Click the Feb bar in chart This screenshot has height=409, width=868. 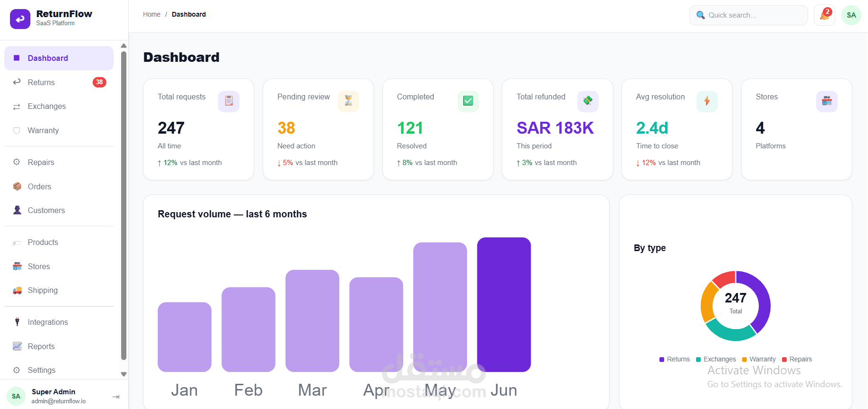[x=248, y=330]
